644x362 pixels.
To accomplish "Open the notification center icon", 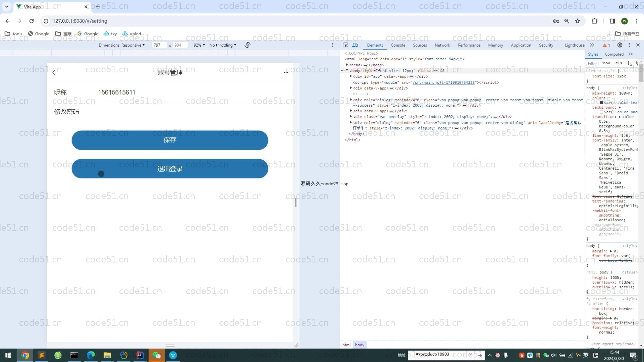I will click(633, 355).
